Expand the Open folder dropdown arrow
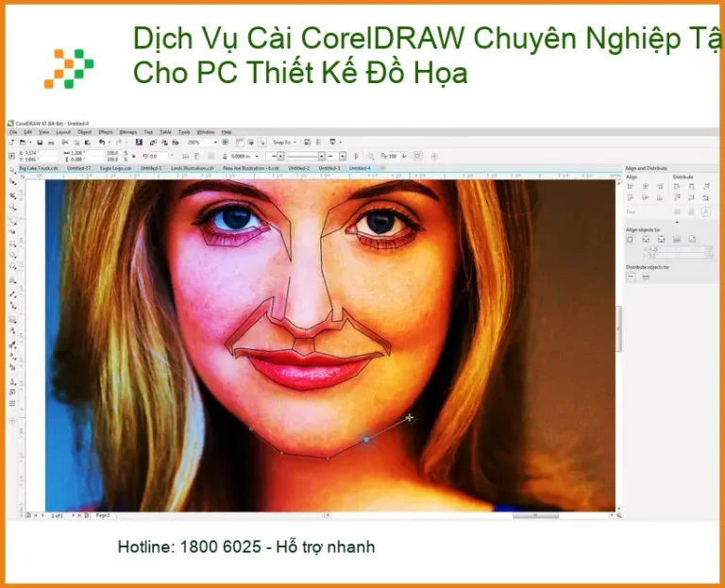725x588 pixels. [30, 143]
